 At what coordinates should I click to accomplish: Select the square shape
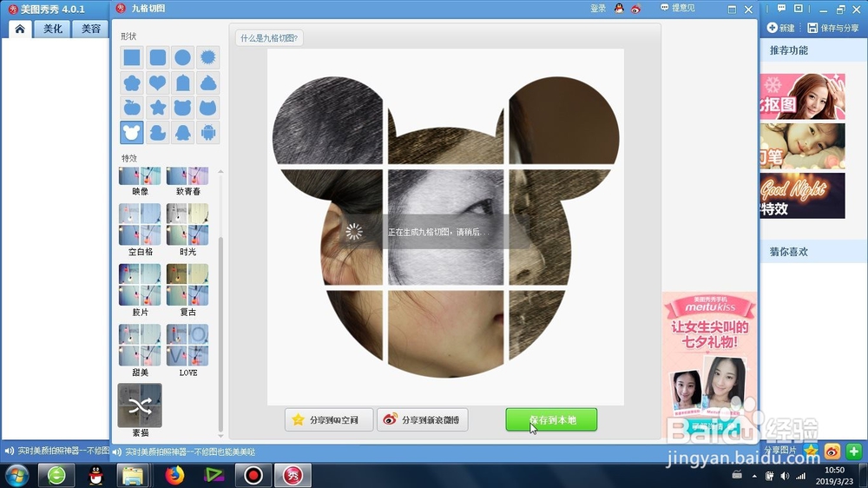click(132, 57)
